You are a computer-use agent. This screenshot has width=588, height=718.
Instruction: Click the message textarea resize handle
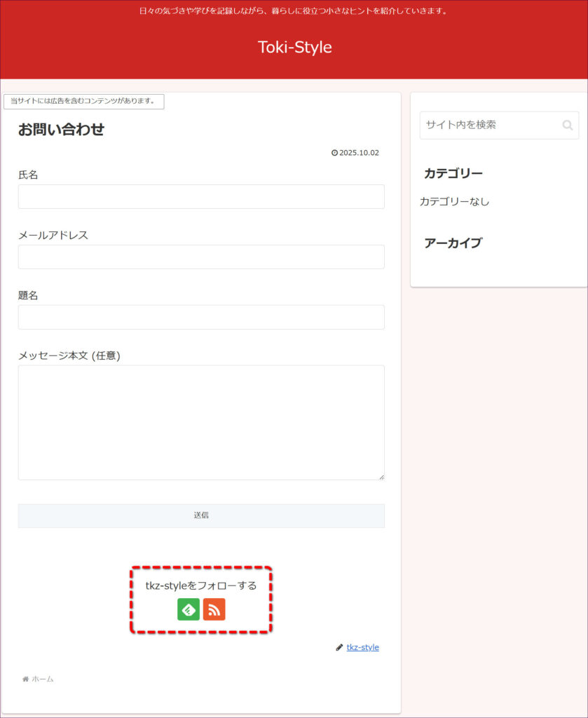tap(381, 477)
